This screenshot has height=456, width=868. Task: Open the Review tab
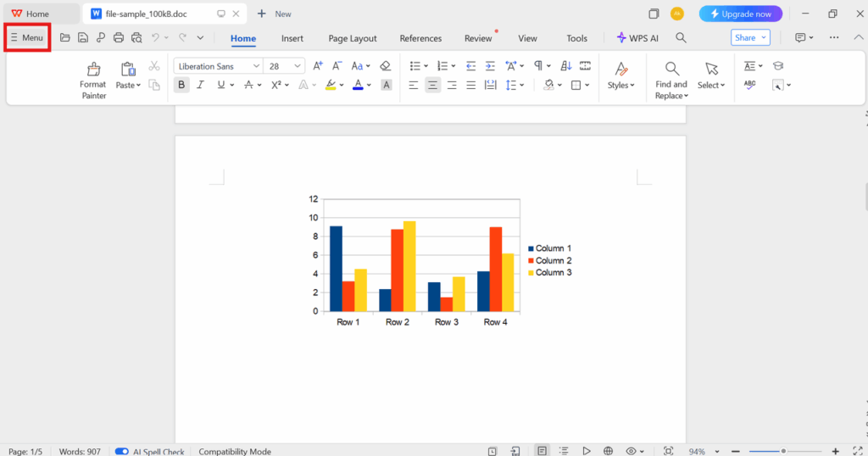tap(478, 38)
